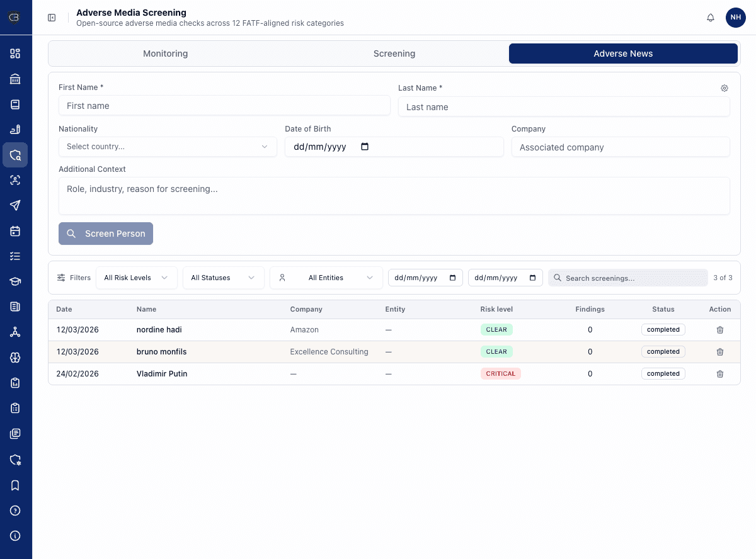The image size is (756, 559).
Task: Click the screening settings gear icon
Action: point(724,88)
